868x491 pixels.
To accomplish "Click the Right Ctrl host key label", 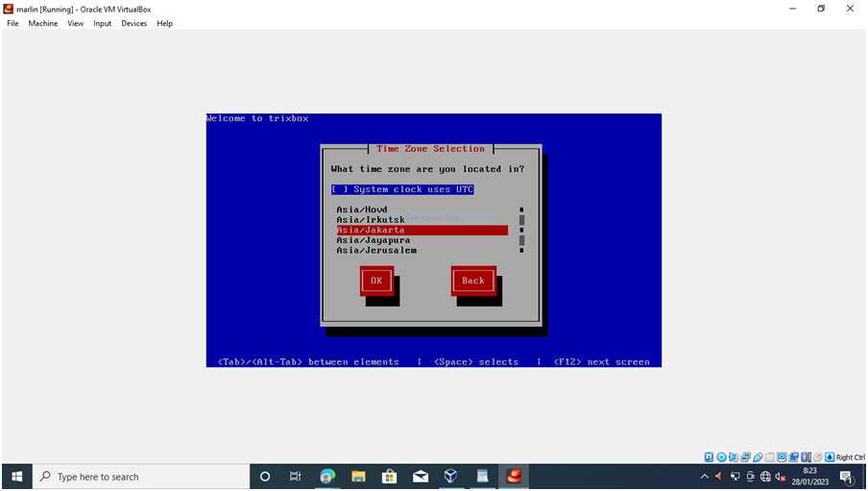I will 851,457.
